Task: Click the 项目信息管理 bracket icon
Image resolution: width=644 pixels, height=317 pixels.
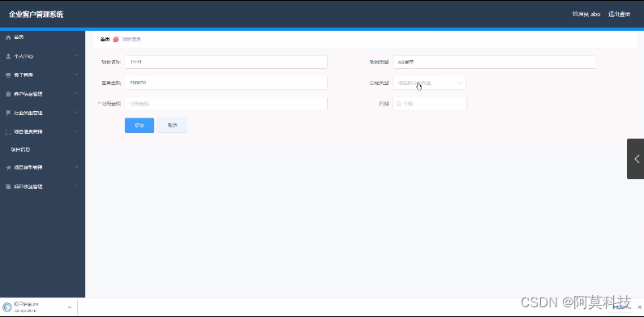Action: (8, 132)
